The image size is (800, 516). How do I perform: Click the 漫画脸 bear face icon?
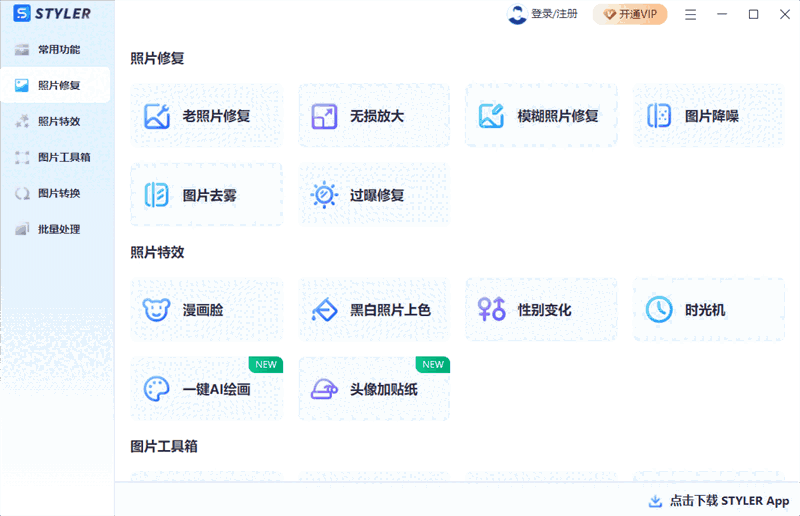pyautogui.click(x=156, y=310)
